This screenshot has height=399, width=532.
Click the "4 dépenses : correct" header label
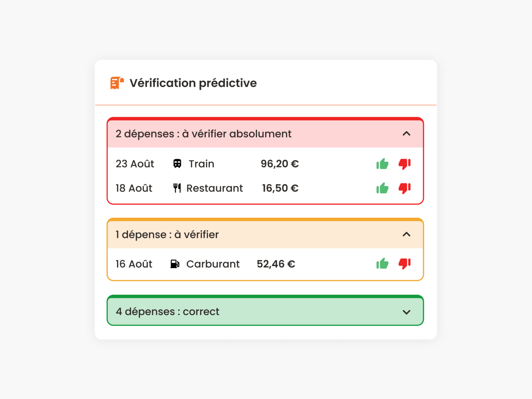click(168, 312)
